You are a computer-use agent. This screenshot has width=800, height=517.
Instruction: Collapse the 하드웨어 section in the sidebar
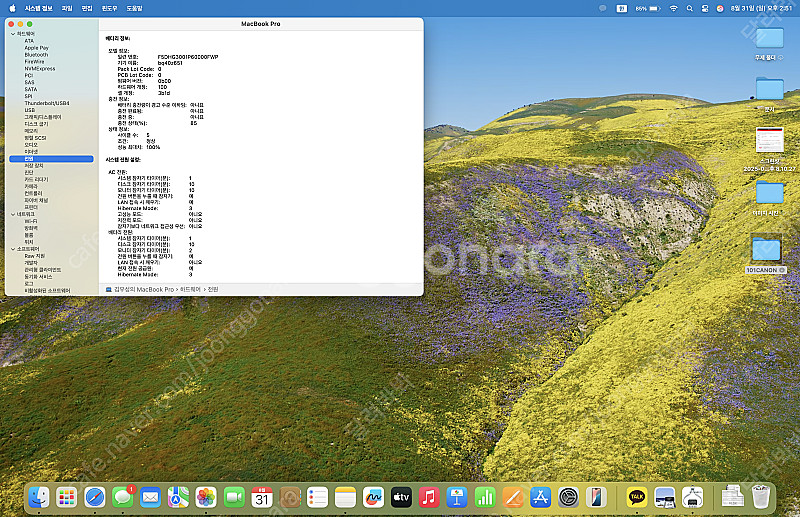13,34
